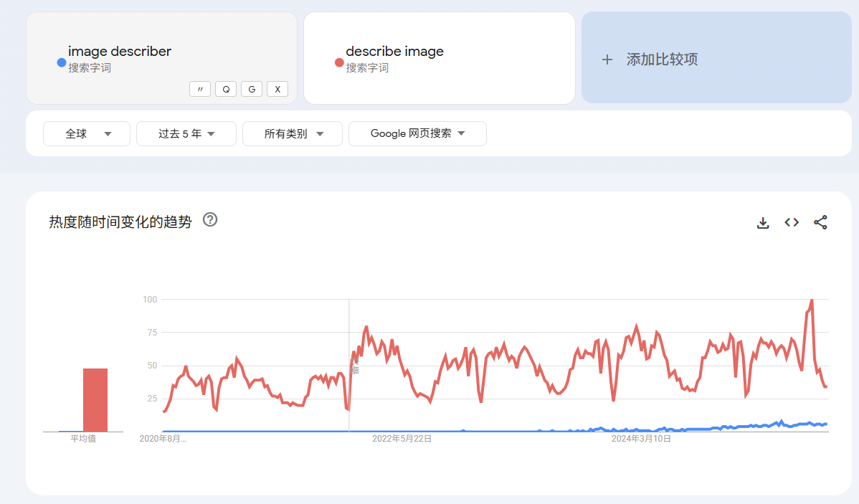
Task: Click the 25 y-axis label
Action: tap(152, 399)
